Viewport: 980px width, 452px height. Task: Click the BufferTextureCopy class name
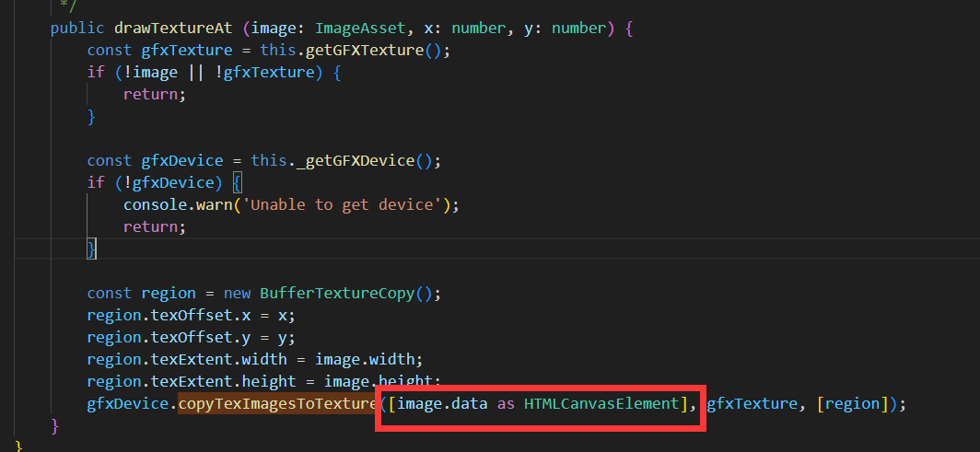[x=337, y=293]
